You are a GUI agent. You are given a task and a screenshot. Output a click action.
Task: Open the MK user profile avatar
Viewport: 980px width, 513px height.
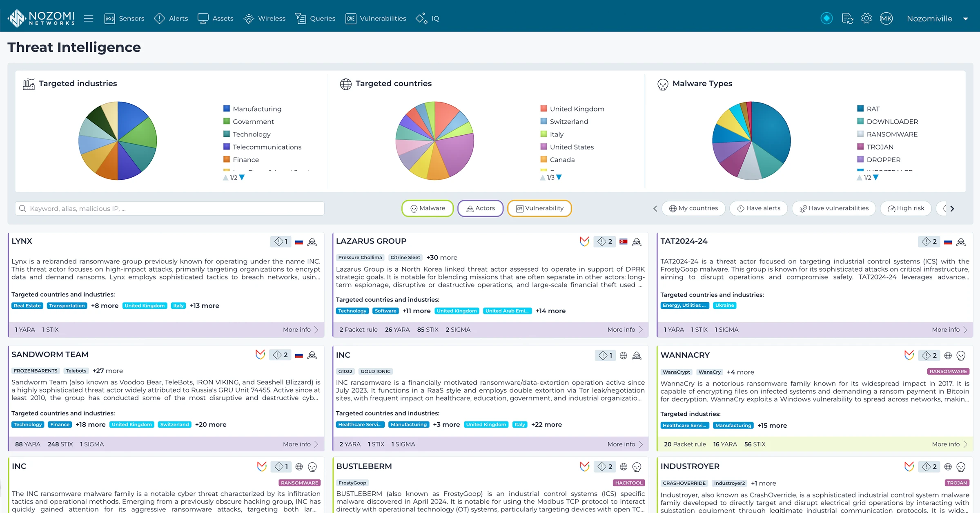click(886, 18)
